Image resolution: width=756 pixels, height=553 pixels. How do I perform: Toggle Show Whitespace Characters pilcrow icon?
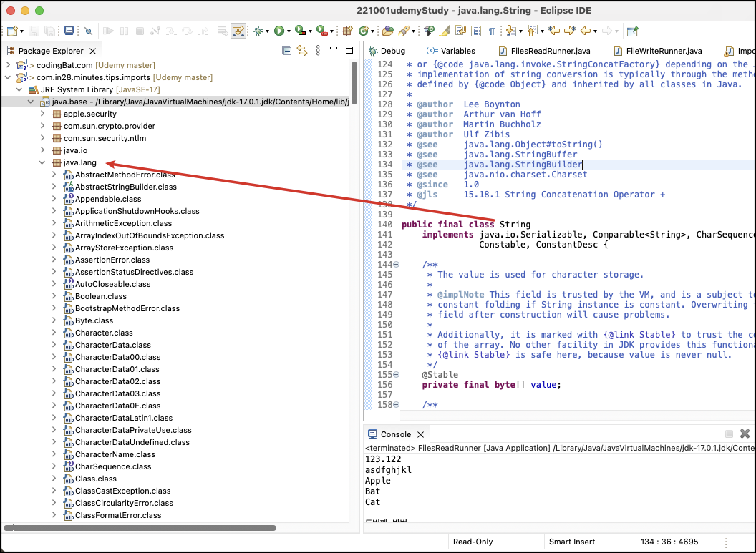[492, 31]
